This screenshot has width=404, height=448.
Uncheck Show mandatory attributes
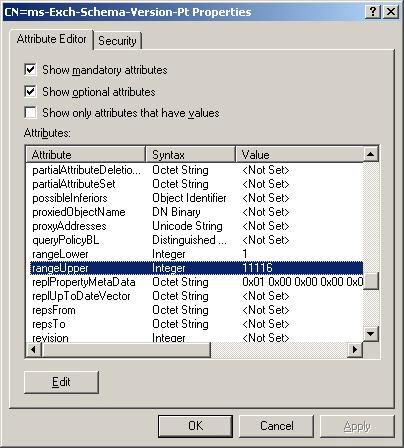point(30,70)
